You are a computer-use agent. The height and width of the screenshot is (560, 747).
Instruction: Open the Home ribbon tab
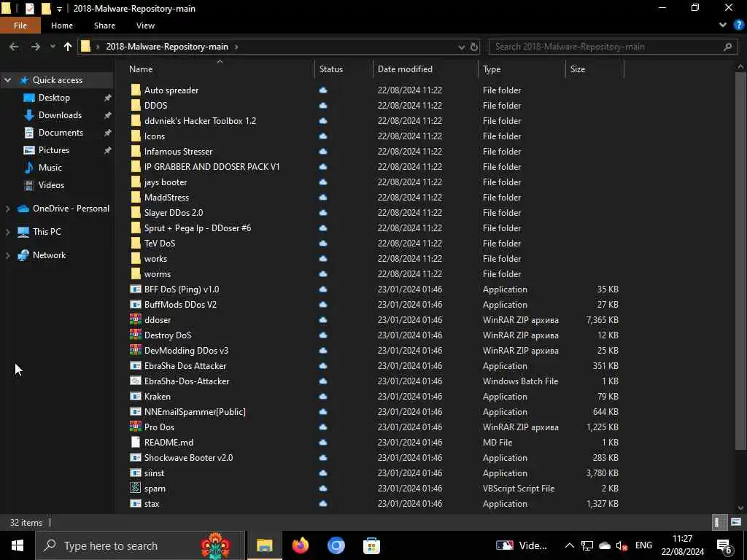(62, 26)
